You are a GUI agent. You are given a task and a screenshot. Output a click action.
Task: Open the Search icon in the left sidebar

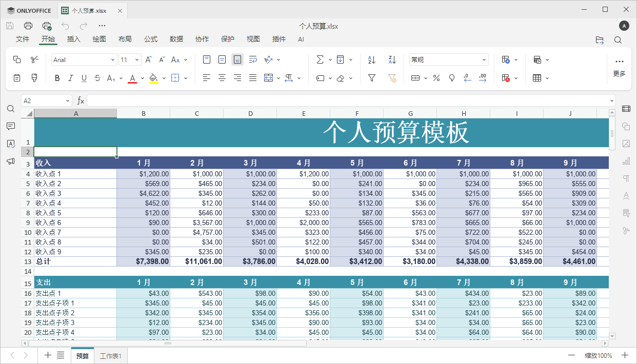(11, 109)
